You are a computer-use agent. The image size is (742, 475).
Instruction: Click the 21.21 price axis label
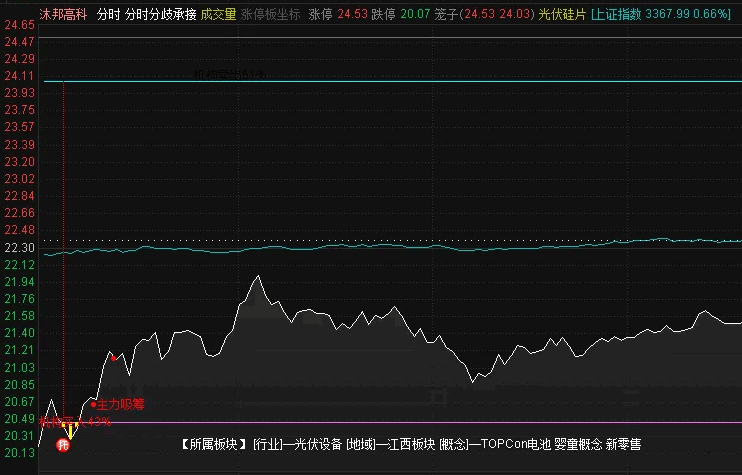tap(19, 350)
